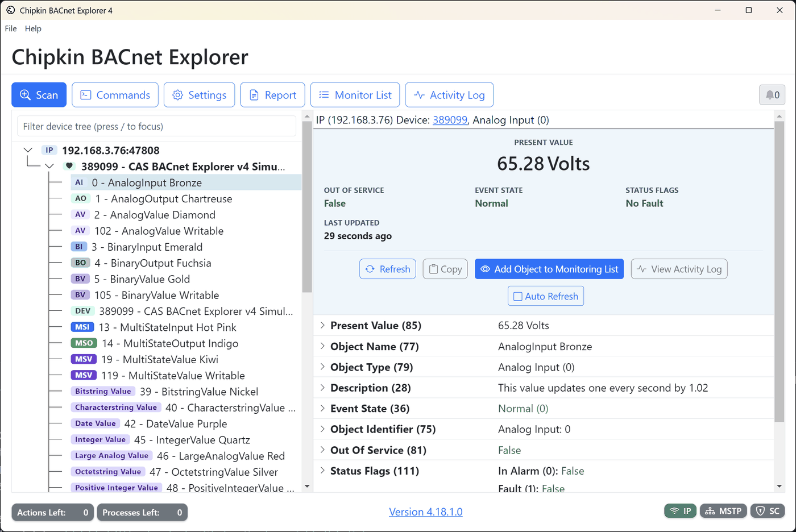Click the Octetstring Value badge
The height and width of the screenshot is (532, 796).
click(108, 472)
